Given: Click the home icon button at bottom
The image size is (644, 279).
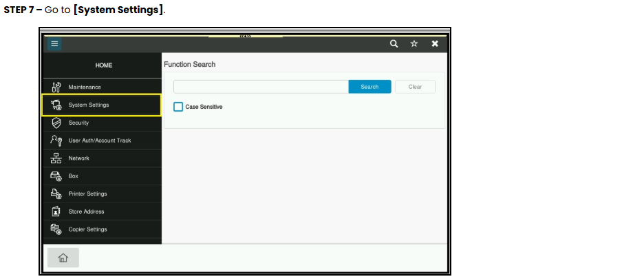Looking at the screenshot, I should coord(63,258).
